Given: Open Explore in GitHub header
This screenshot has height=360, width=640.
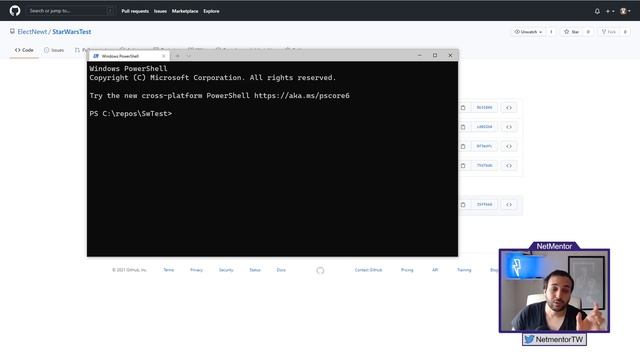Looking at the screenshot, I should tap(211, 11).
